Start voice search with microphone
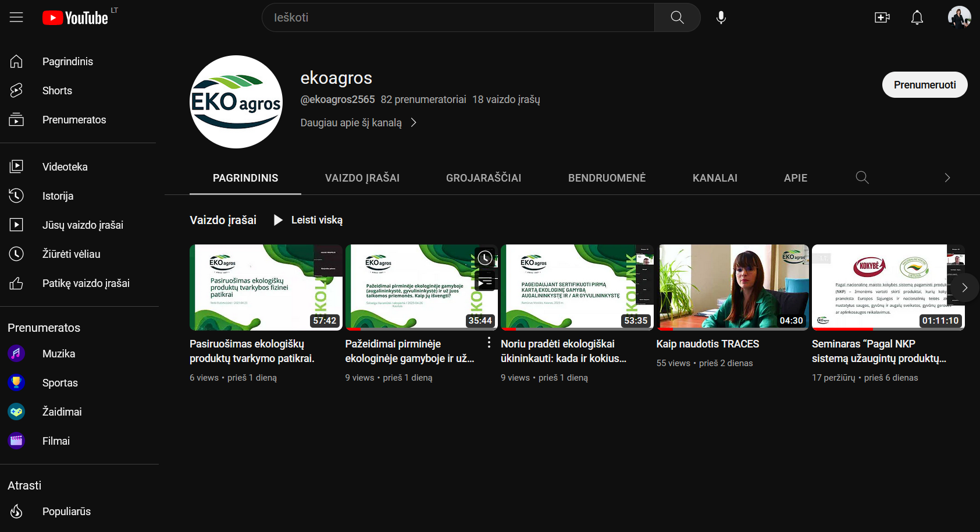980x532 pixels. click(x=721, y=17)
